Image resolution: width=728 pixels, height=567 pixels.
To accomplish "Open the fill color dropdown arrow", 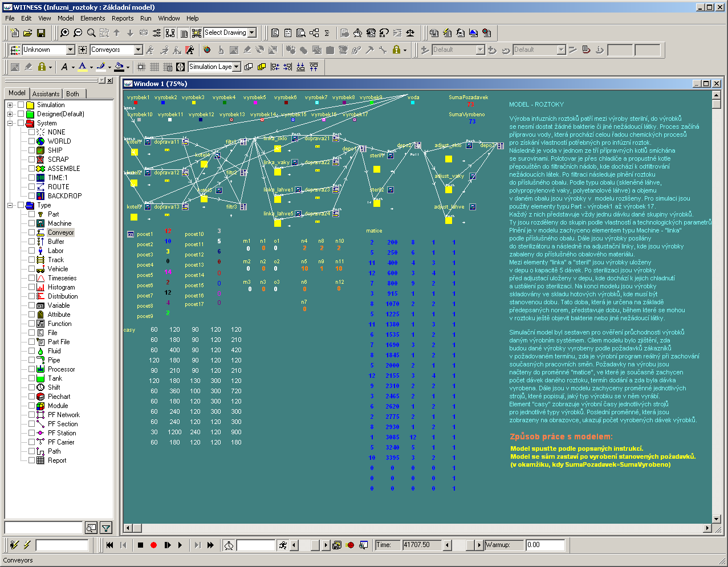I will [128, 67].
